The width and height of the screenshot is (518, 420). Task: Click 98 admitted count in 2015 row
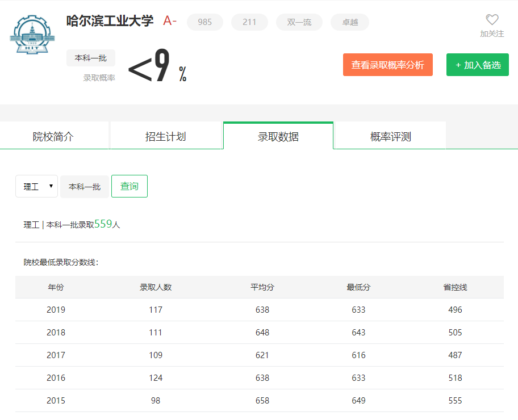[x=156, y=401]
